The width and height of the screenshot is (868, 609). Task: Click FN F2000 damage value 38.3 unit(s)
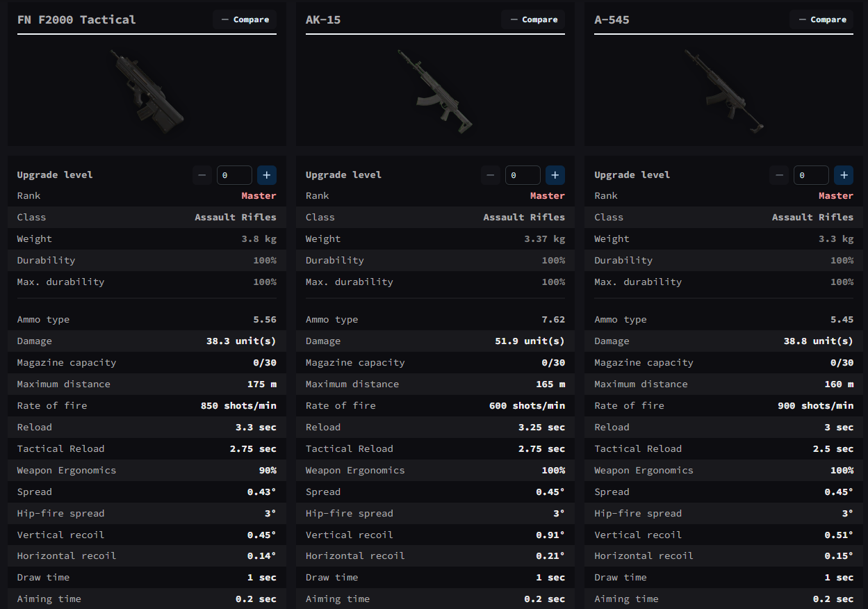tap(241, 341)
